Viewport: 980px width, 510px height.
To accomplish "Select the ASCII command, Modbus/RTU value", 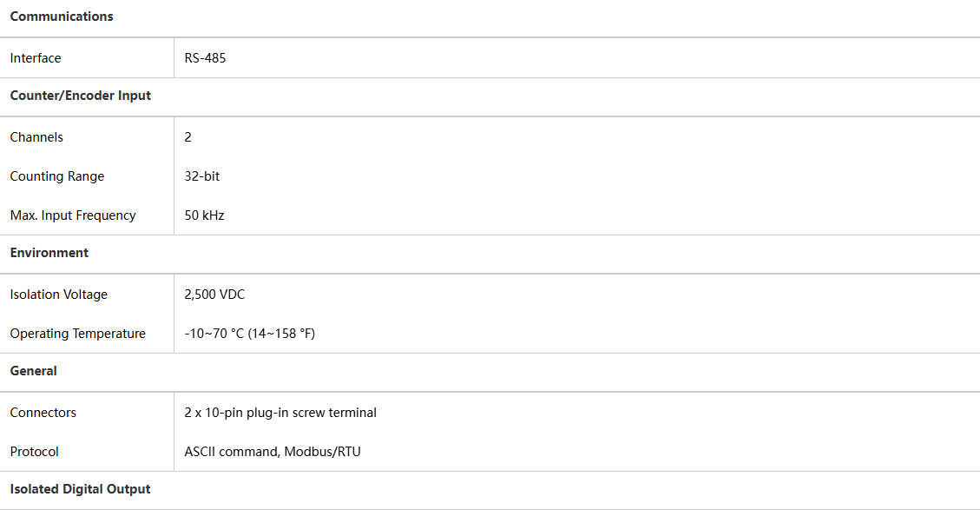I will click(273, 452).
